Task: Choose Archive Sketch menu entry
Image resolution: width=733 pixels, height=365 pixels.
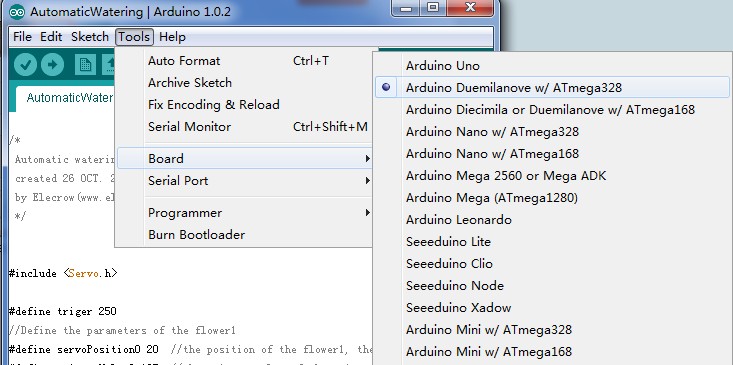Action: tap(244, 83)
